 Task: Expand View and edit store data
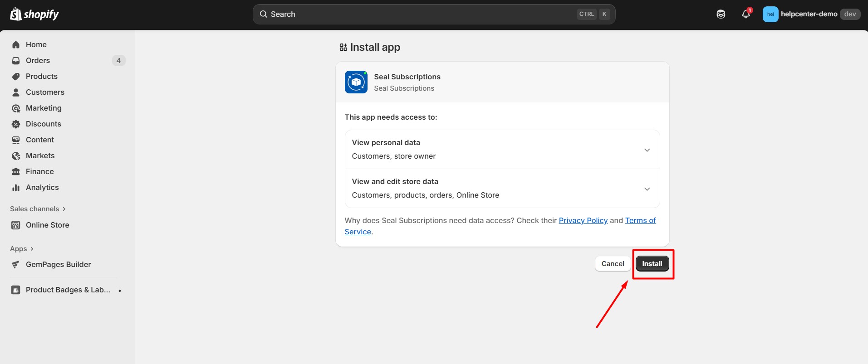(647, 189)
